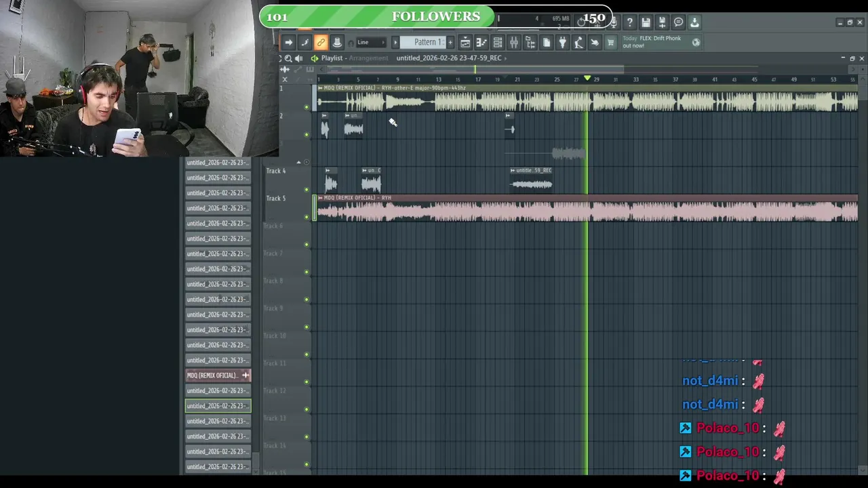Click the microphone icon in the top bar
The width and height of the screenshot is (868, 488).
pos(614,22)
